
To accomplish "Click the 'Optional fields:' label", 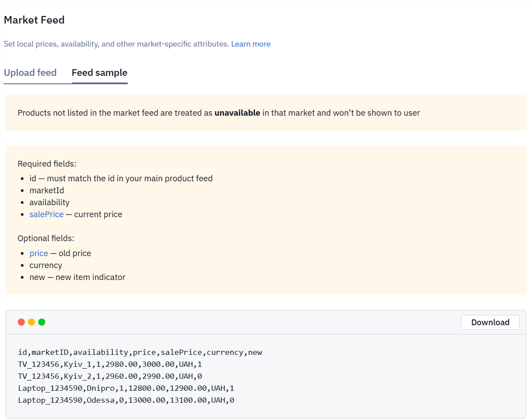I will click(46, 238).
